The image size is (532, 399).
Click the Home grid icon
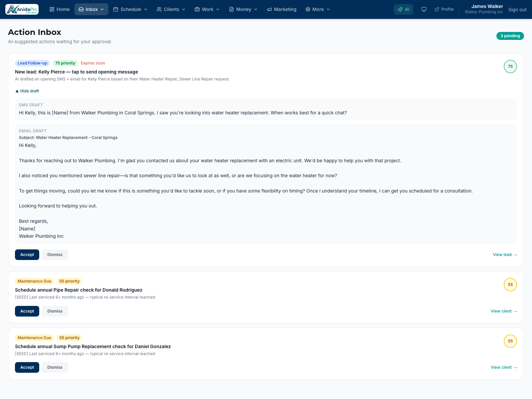click(52, 9)
